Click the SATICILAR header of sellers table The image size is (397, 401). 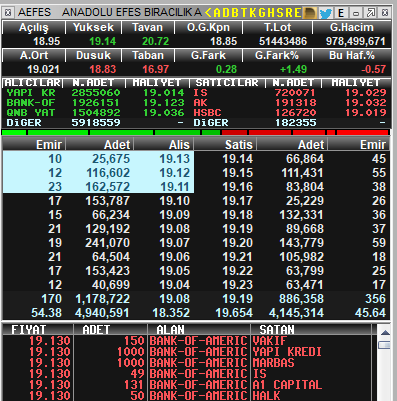227,83
